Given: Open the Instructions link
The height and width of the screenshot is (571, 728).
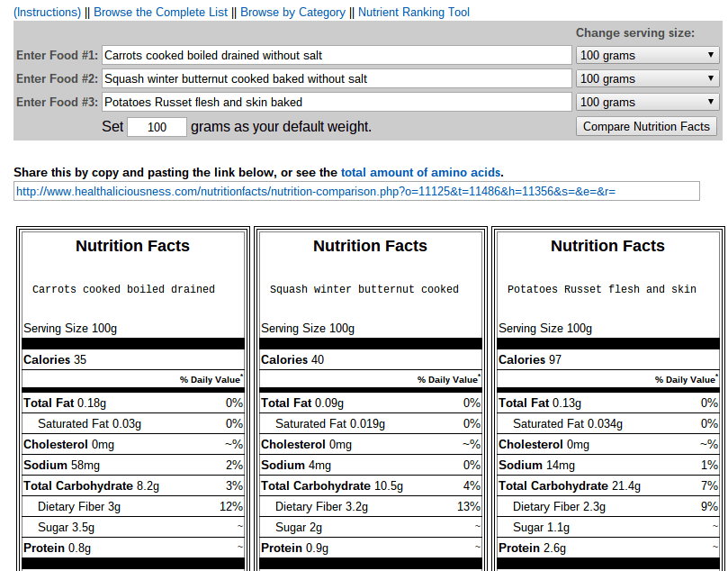Looking at the screenshot, I should click(x=49, y=13).
